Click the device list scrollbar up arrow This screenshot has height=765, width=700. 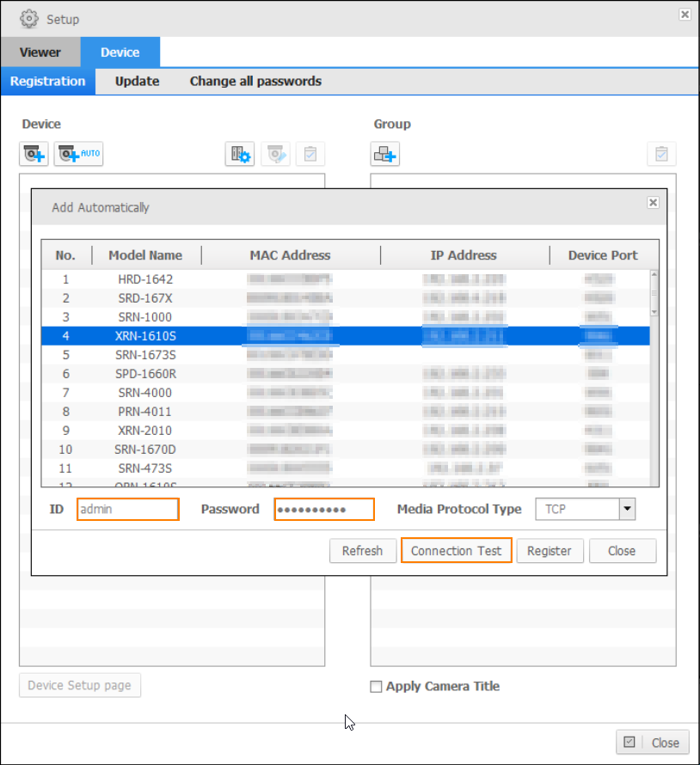(654, 275)
